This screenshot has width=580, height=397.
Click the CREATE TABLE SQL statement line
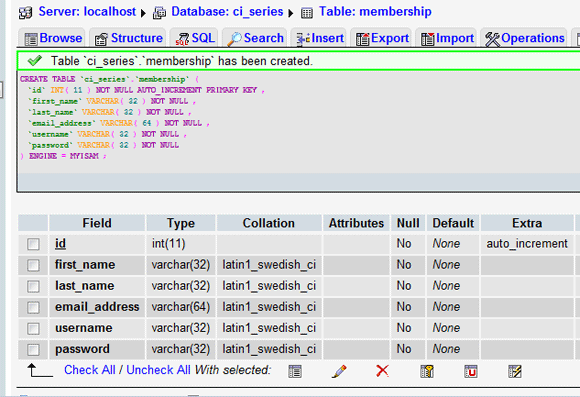tap(109, 79)
